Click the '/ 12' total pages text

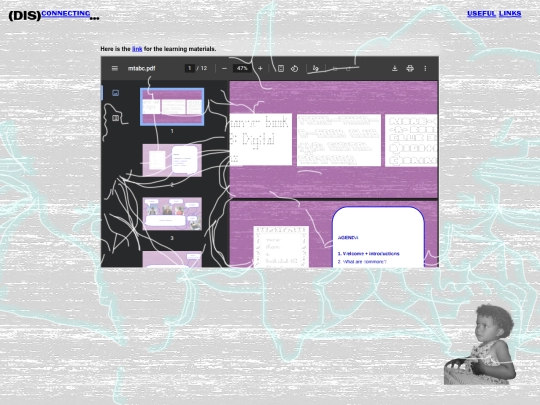point(202,68)
